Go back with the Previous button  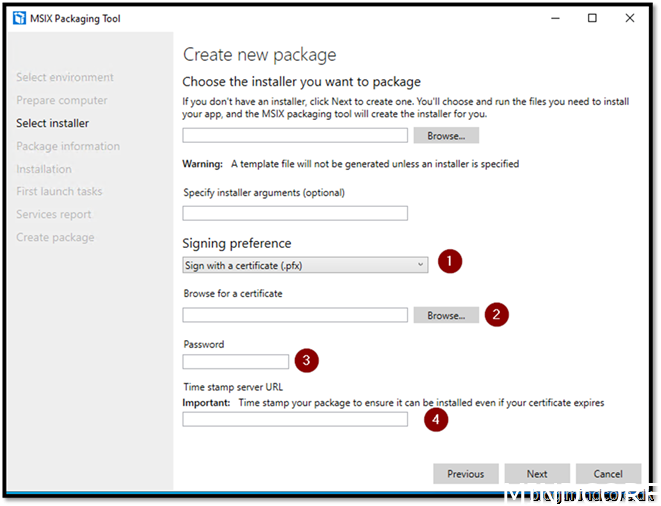coord(466,474)
